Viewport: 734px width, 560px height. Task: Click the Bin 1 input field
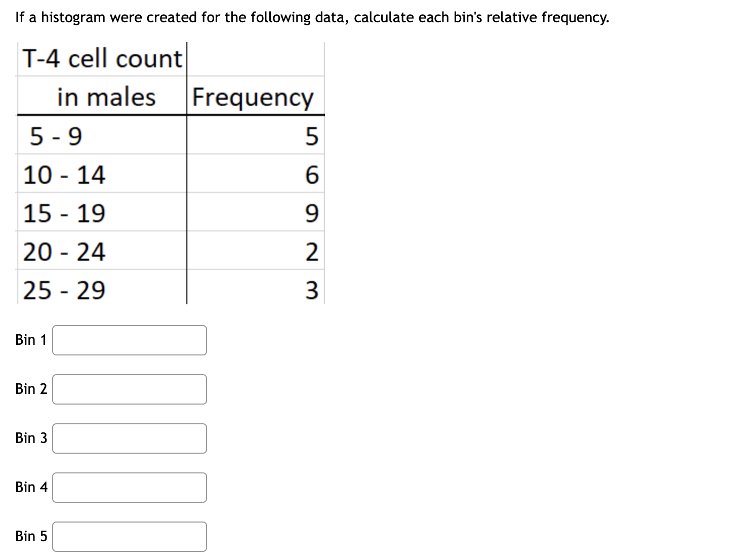click(x=129, y=340)
